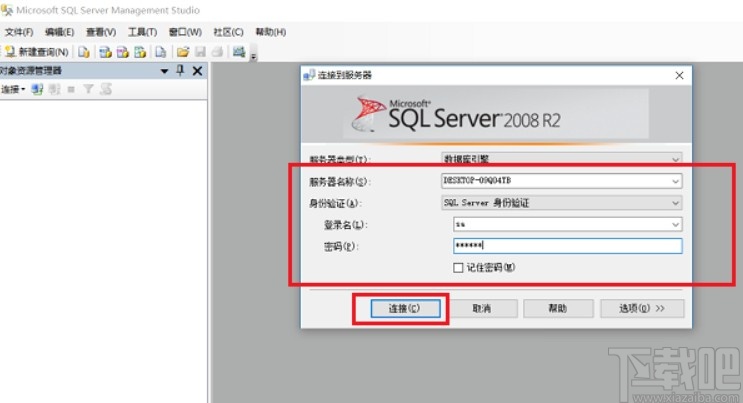Click the Filter funnel icon in Object Explorer

coord(88,89)
